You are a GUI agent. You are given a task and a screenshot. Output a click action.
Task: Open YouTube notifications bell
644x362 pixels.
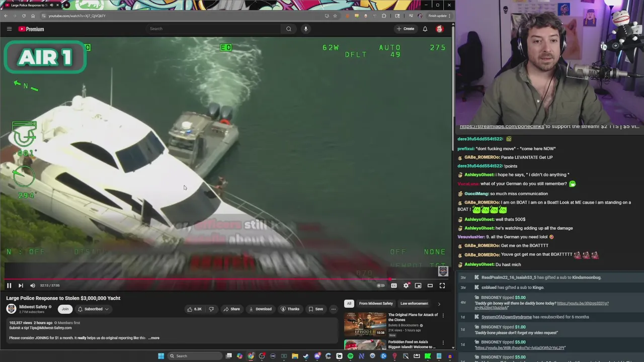(x=425, y=29)
